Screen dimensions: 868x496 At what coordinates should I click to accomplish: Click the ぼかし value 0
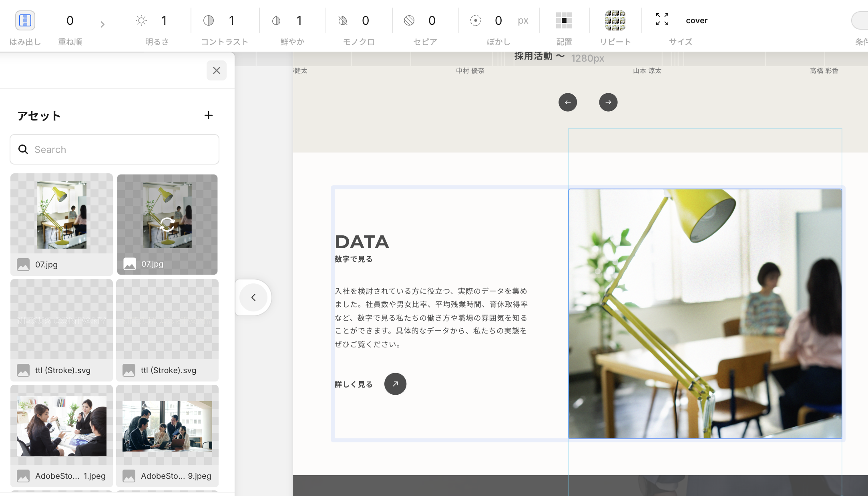(x=498, y=20)
